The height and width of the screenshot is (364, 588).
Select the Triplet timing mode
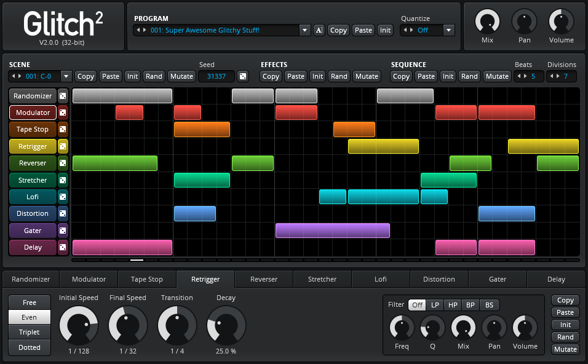coord(30,332)
